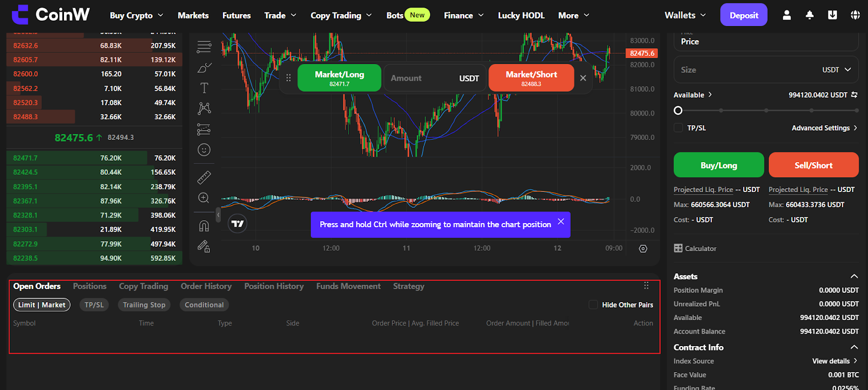Open the language globe icon
868x390 pixels.
tap(855, 15)
